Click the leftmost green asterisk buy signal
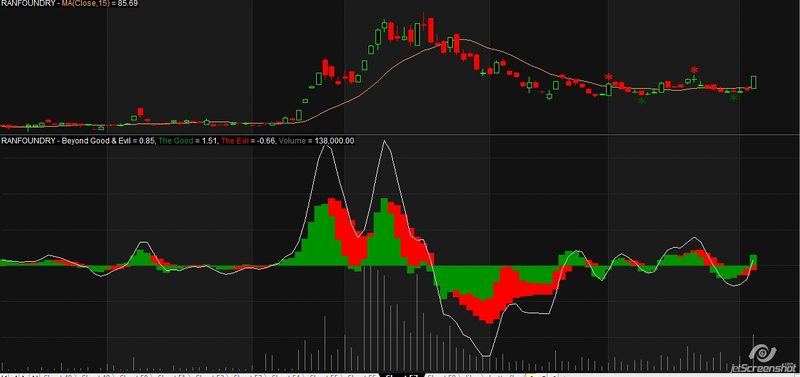800x377 pixels. (642, 100)
